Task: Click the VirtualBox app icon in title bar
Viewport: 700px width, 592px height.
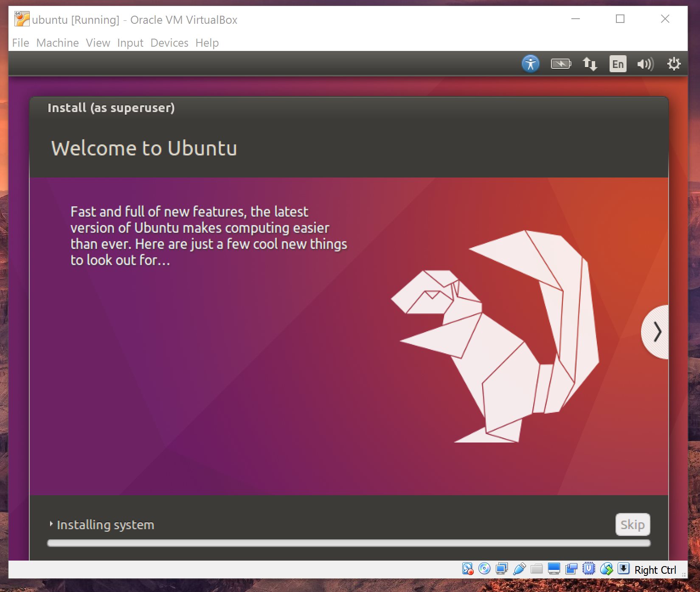Action: pyautogui.click(x=22, y=19)
